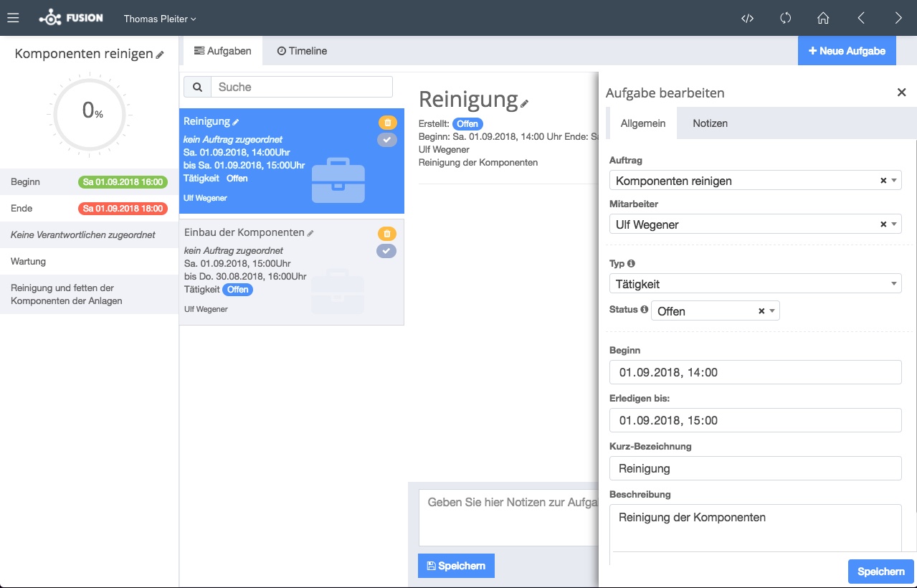Viewport: 917px width, 588px height.
Task: Navigate forward with right arrow icon
Action: click(898, 19)
